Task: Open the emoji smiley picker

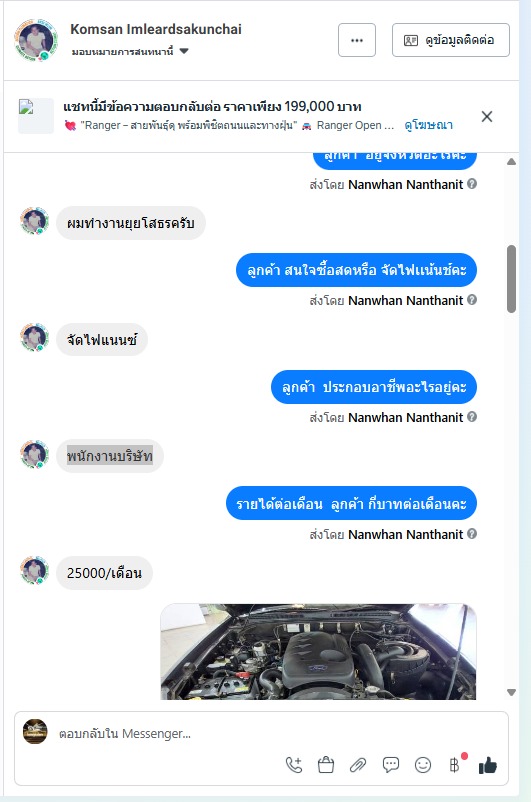Action: [x=423, y=765]
